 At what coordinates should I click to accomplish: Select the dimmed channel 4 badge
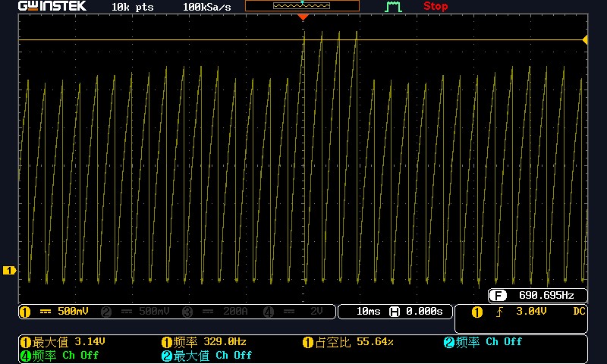269,312
